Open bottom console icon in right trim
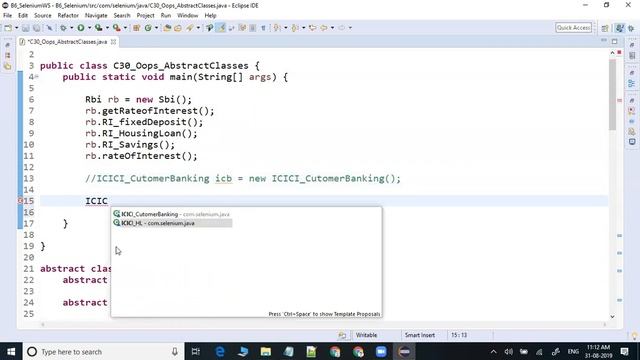 click(632, 142)
